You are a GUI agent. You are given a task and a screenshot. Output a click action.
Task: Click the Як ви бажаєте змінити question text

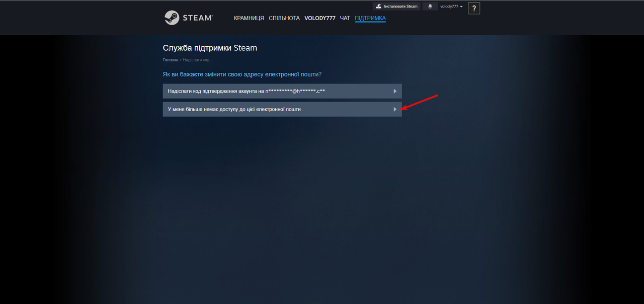click(242, 74)
